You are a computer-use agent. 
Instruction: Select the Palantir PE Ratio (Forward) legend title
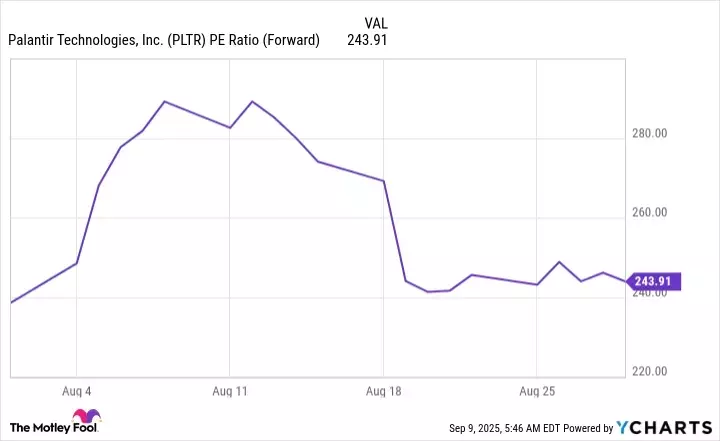[164, 40]
